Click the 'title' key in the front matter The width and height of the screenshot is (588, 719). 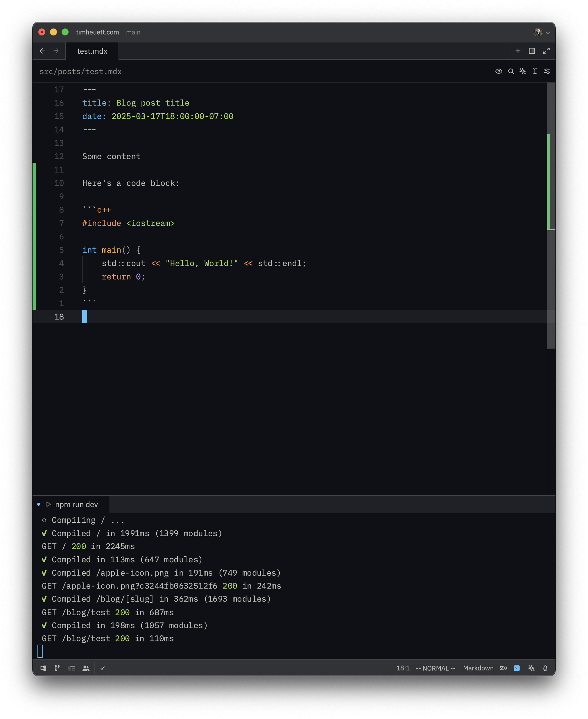[x=94, y=103]
